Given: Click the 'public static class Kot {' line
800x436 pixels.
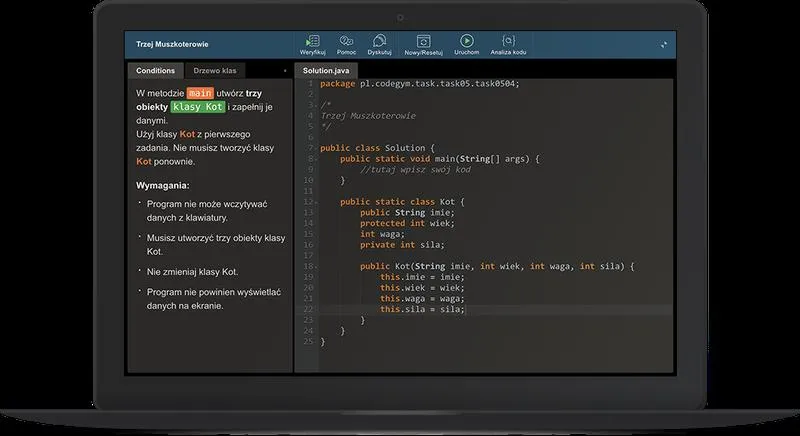Looking at the screenshot, I should [402, 202].
